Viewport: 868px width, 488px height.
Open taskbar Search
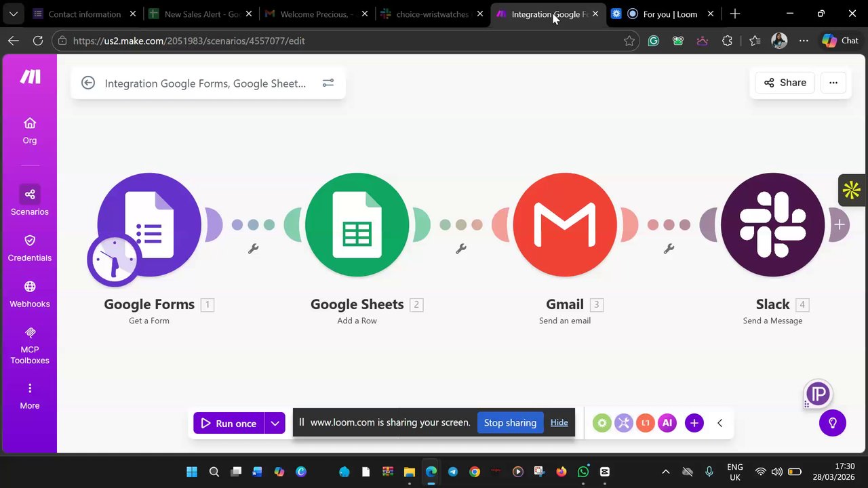[x=214, y=472]
